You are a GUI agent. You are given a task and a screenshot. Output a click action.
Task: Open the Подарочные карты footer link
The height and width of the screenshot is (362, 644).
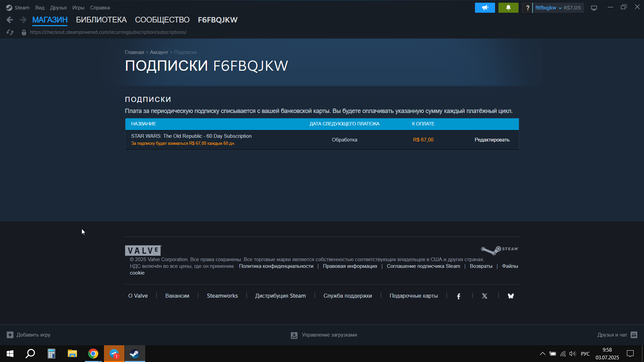pyautogui.click(x=414, y=296)
